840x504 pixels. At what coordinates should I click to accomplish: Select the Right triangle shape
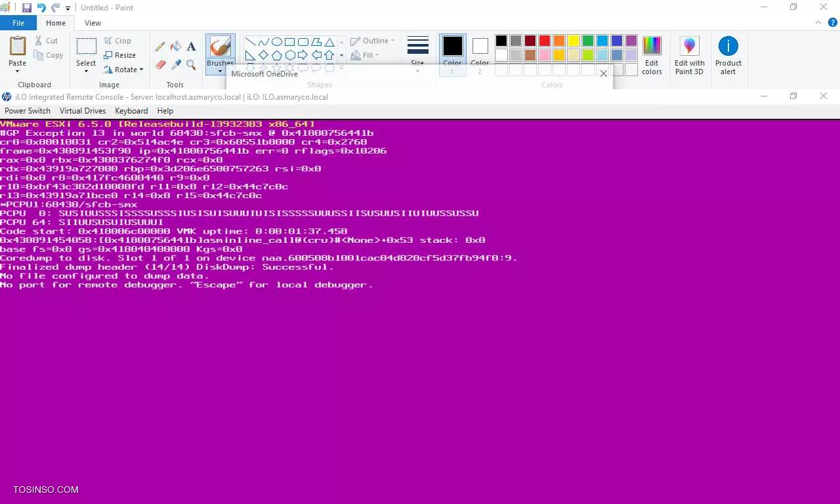[x=251, y=55]
